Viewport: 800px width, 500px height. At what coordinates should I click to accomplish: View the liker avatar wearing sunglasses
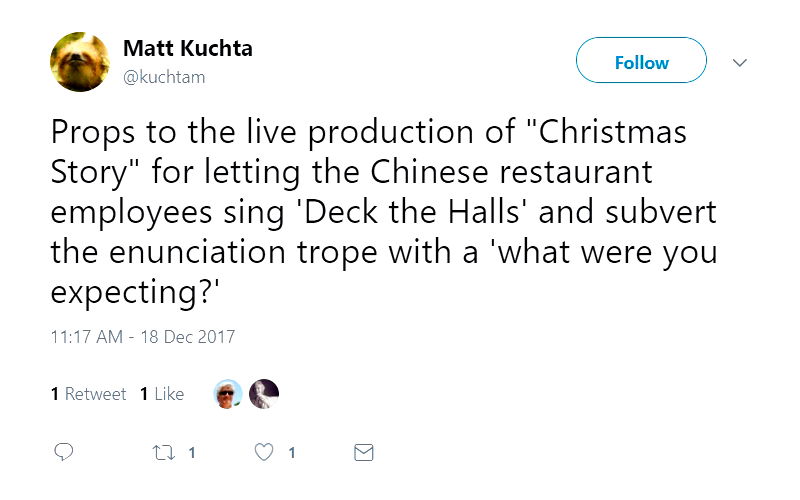coord(229,394)
